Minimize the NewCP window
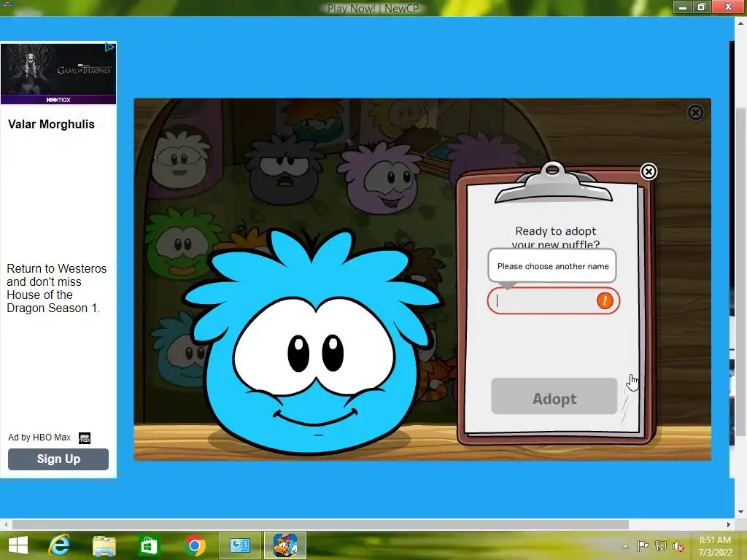 [x=682, y=7]
